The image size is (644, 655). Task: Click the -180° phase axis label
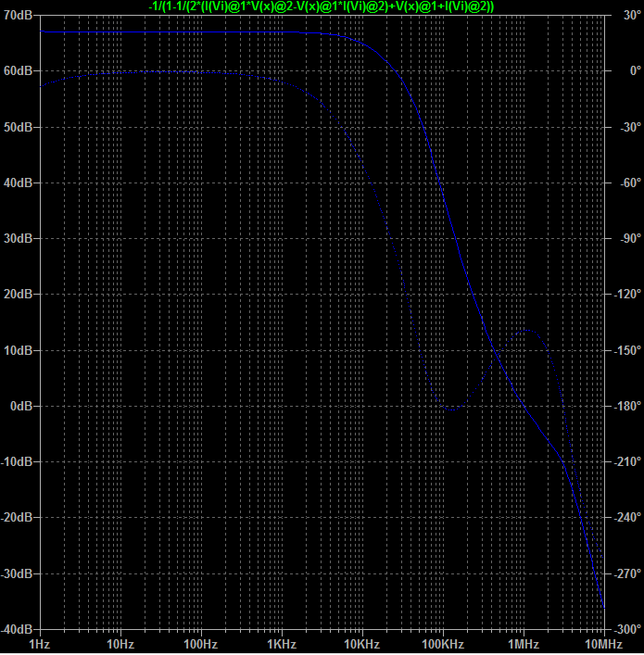click(627, 406)
